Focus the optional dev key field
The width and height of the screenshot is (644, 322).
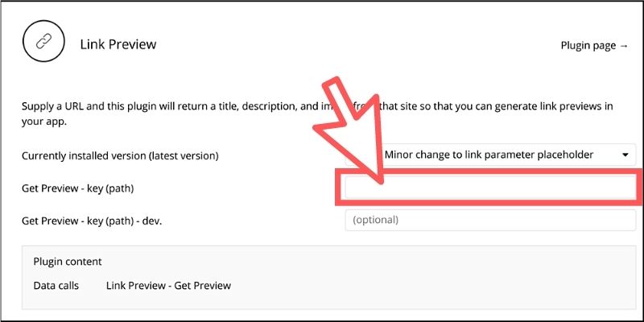click(490, 220)
